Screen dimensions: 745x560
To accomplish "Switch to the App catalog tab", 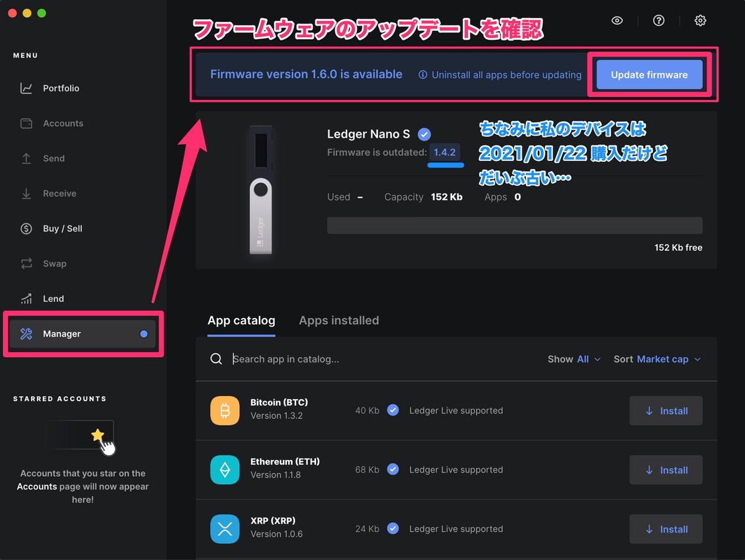I will 242,320.
